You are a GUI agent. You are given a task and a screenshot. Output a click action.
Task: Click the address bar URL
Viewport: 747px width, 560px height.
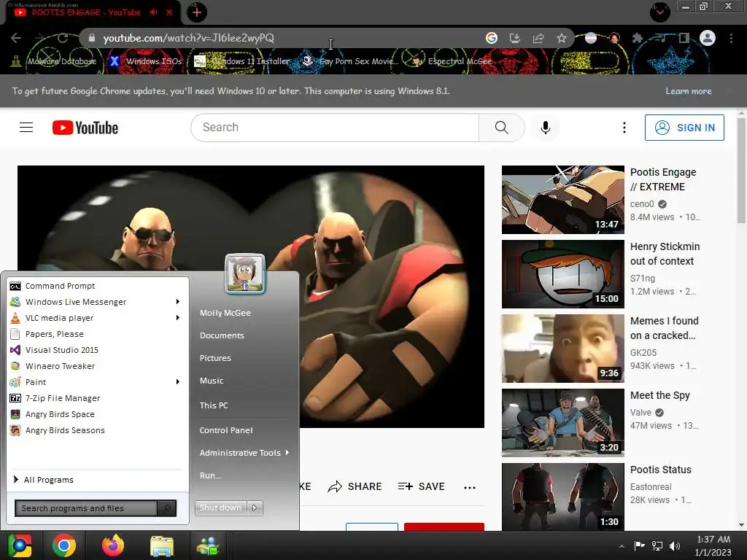(189, 38)
